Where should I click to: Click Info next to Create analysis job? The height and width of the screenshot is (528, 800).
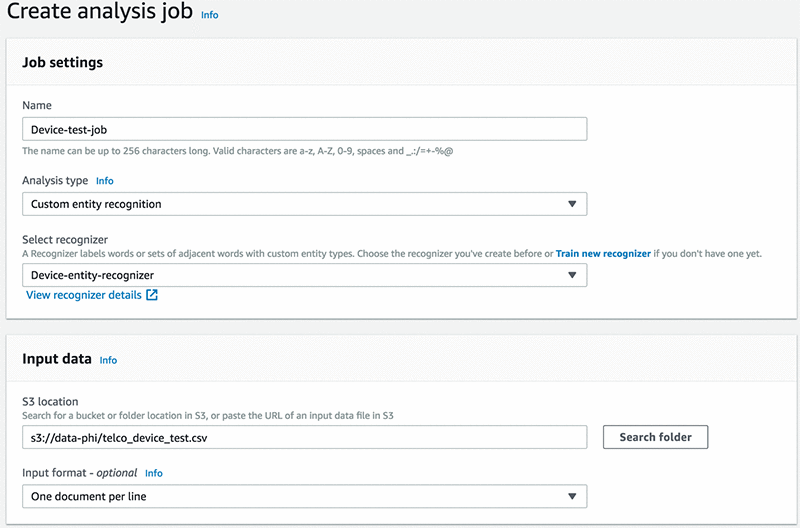pos(209,16)
